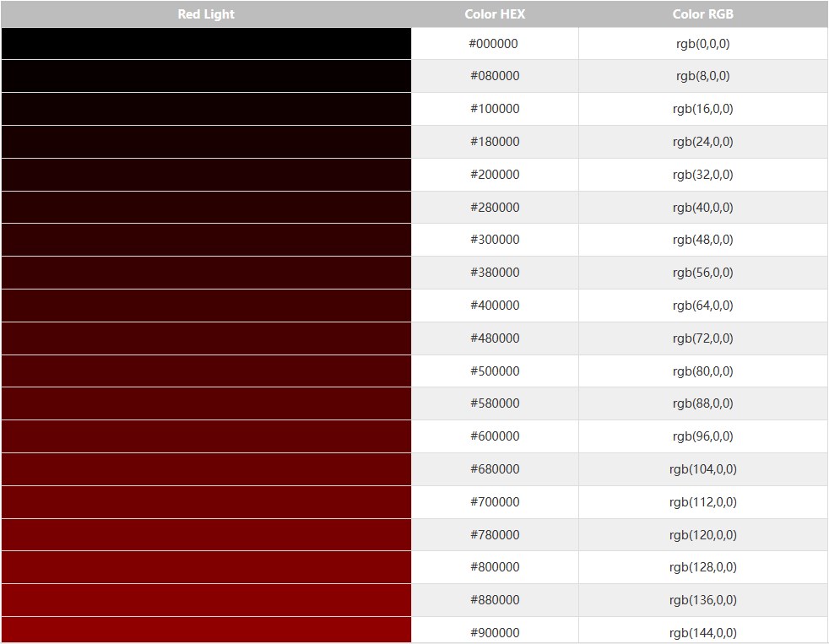Viewport: 829px width, 644px height.
Task: Select the rgb(16,0,0) cell
Action: [703, 108]
